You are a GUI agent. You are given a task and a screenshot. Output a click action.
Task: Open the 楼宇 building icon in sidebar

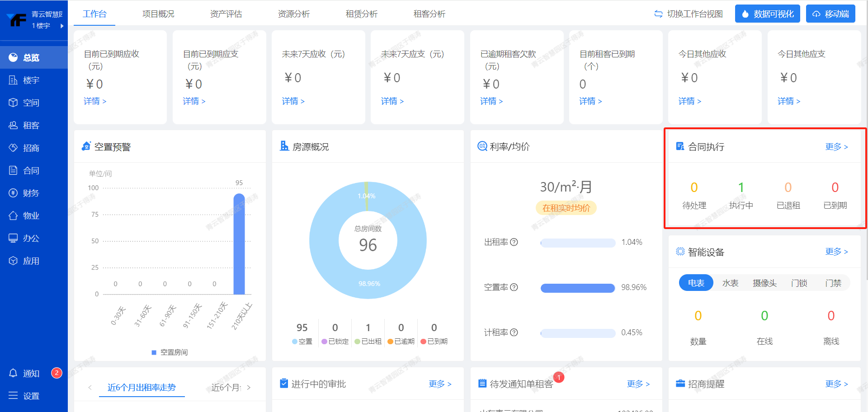point(13,80)
